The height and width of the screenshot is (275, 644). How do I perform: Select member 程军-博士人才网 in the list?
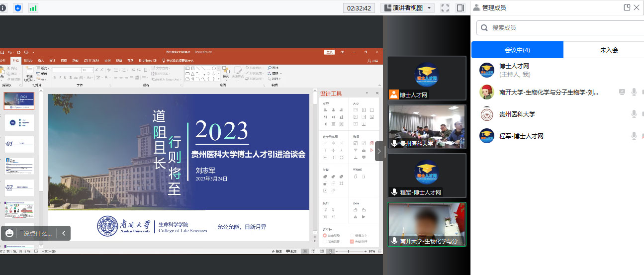(557, 136)
